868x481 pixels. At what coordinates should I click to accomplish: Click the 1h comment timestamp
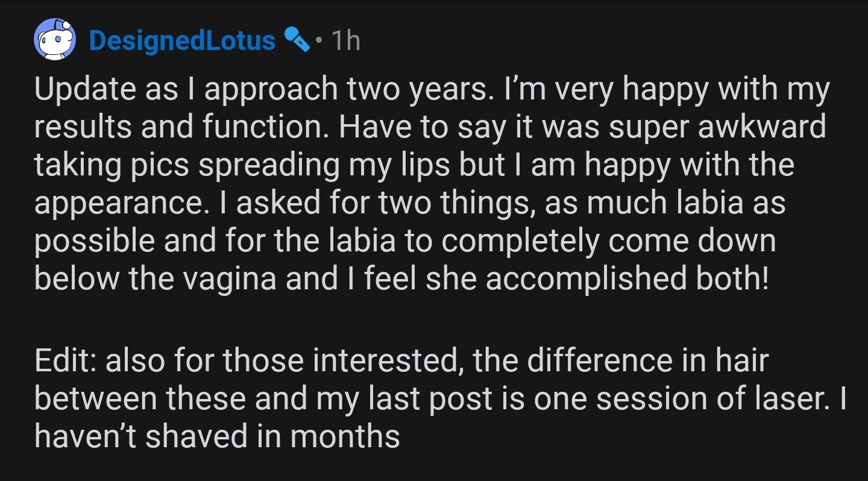click(345, 40)
